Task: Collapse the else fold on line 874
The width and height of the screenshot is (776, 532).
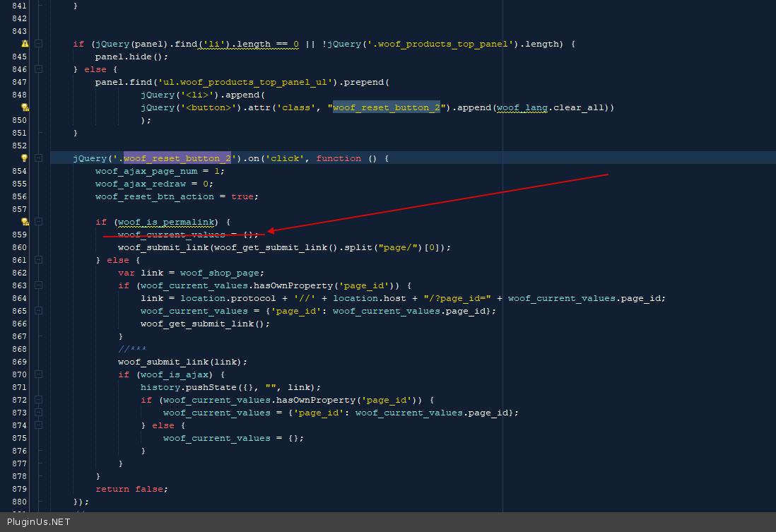Action: 39,425
